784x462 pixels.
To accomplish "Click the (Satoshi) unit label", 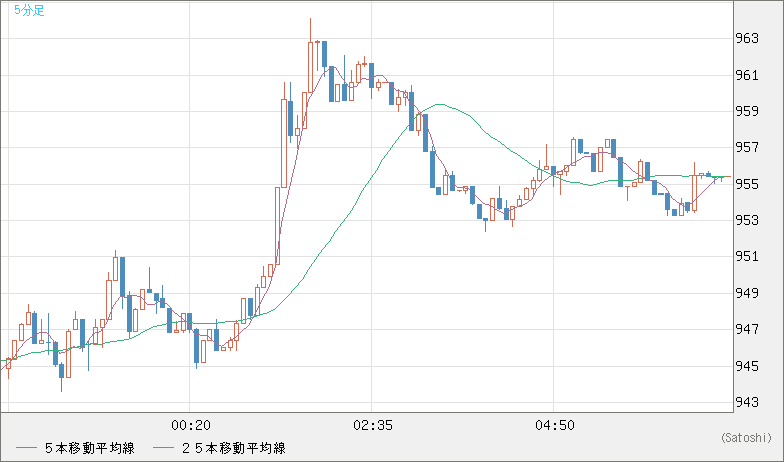I will click(x=746, y=438).
